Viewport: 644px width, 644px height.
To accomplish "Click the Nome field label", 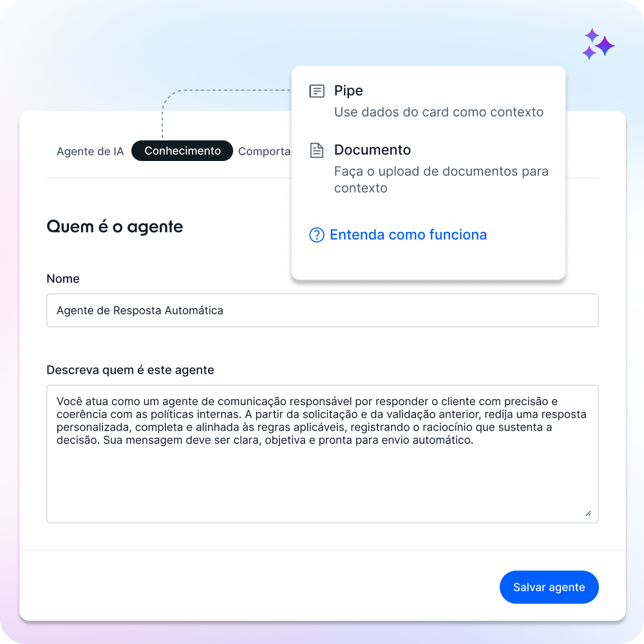I will [63, 279].
